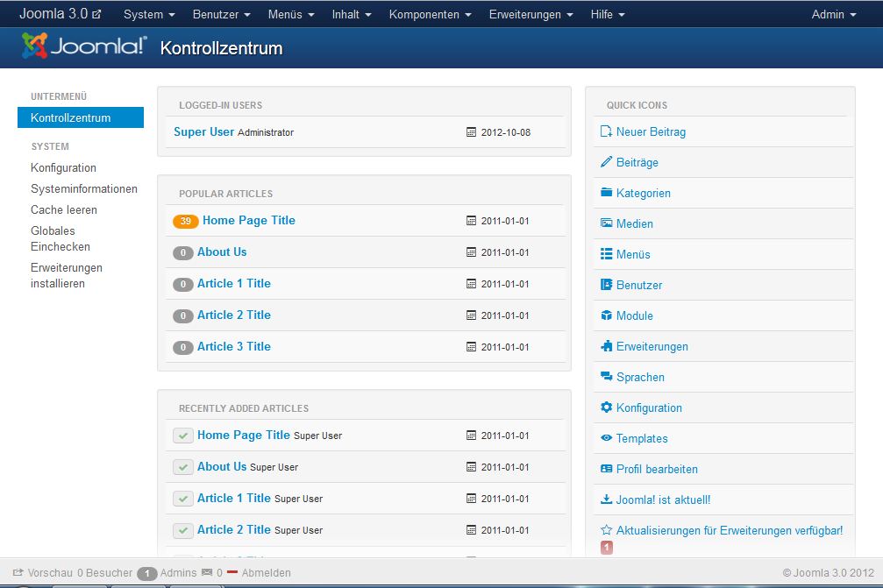Image resolution: width=883 pixels, height=588 pixels.
Task: Open Templates using the eye icon
Action: (605, 438)
